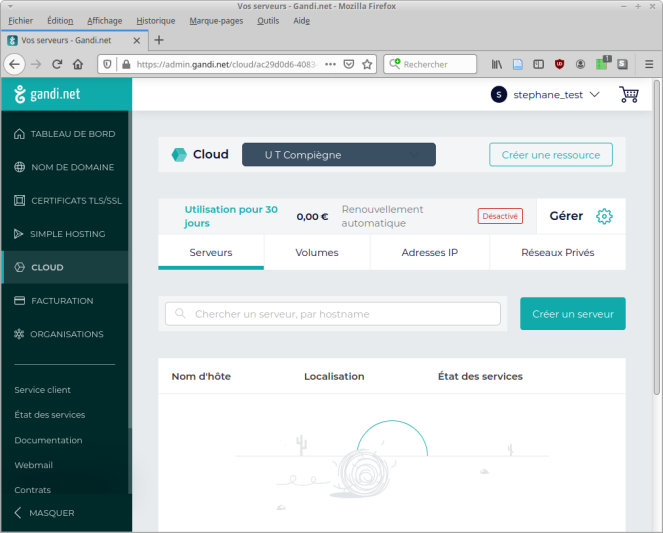Click the Nom d'hôte column header
This screenshot has width=663, height=533.
click(201, 376)
